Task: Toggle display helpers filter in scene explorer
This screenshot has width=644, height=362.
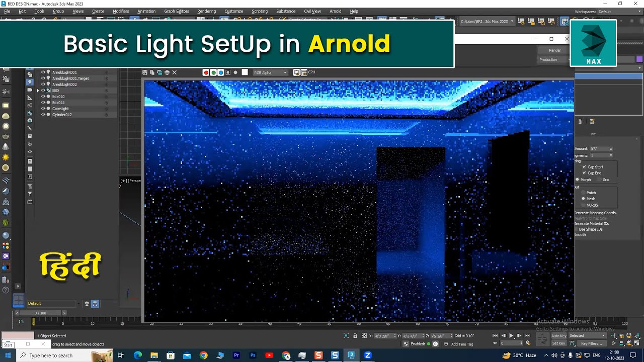Action: 30,98
